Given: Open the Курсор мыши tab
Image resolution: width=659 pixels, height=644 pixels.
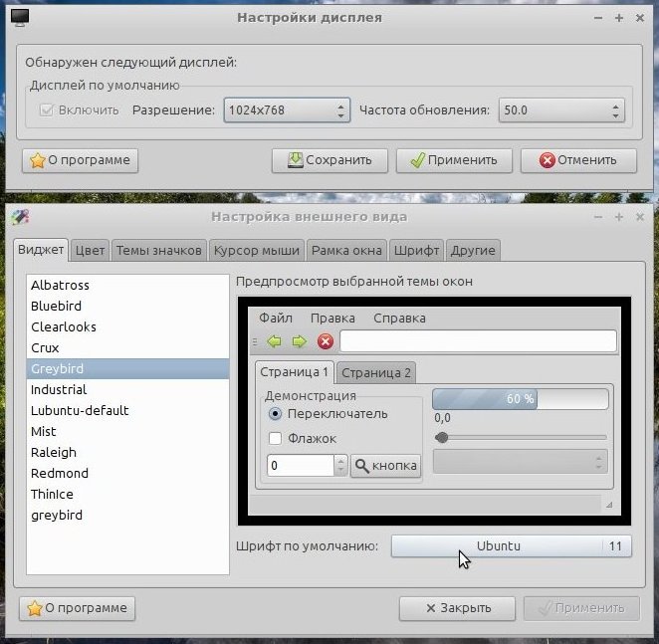Looking at the screenshot, I should [257, 251].
